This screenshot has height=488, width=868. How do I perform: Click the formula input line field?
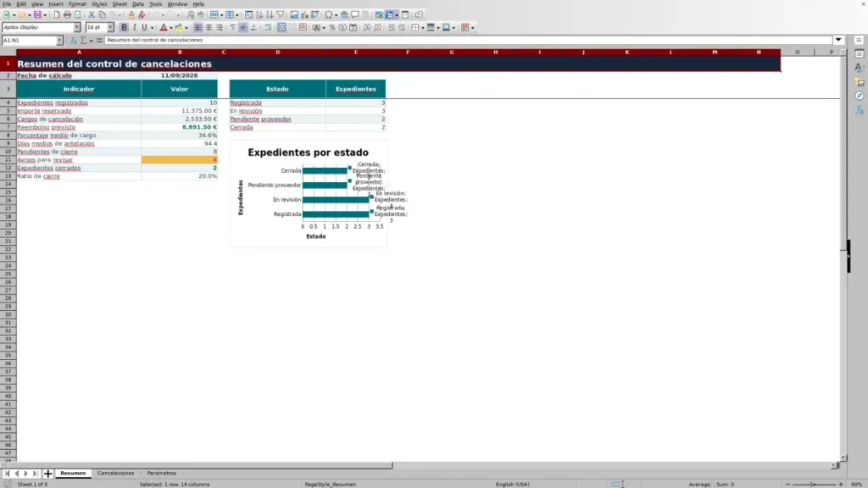[x=468, y=41]
